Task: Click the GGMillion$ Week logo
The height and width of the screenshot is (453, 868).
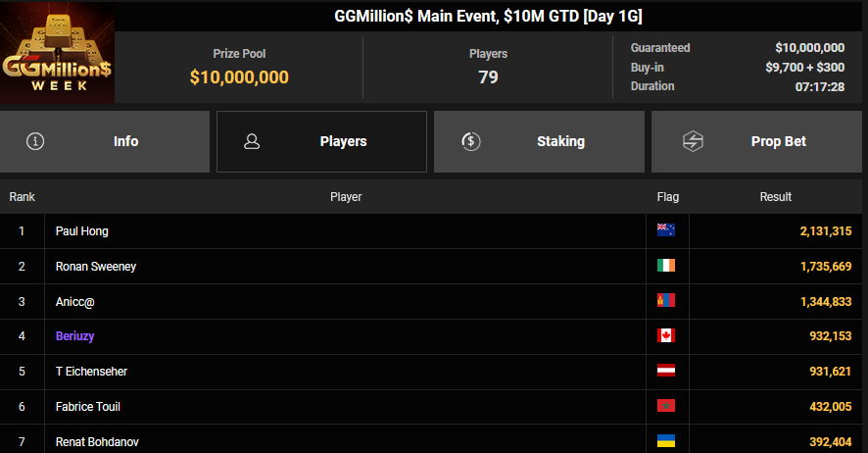Action: [58, 52]
